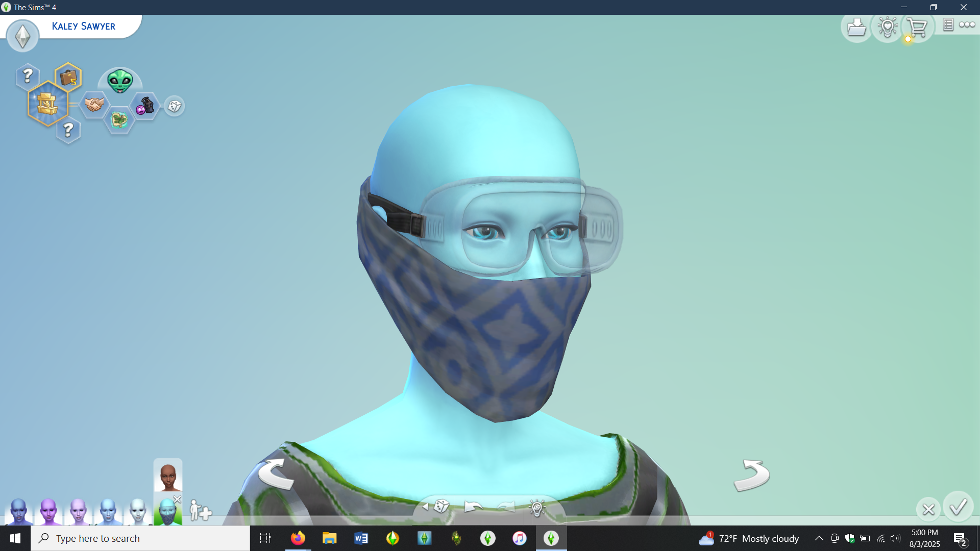Focus the Type here to search box
Viewport: 980px width, 551px height.
tap(140, 538)
